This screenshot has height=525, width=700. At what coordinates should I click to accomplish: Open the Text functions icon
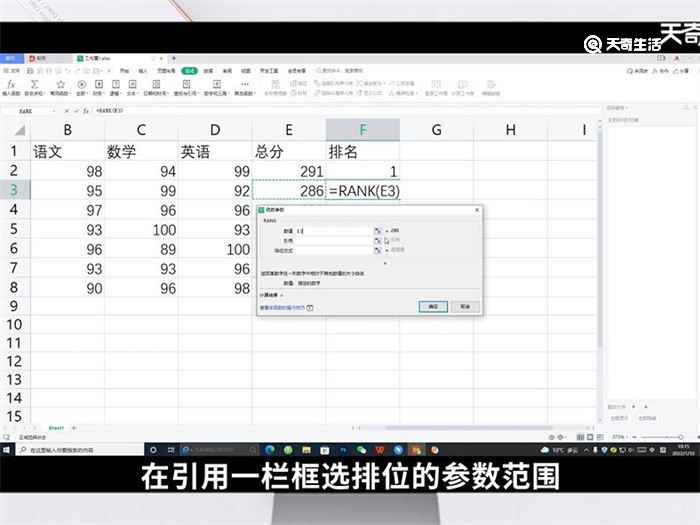point(132,84)
